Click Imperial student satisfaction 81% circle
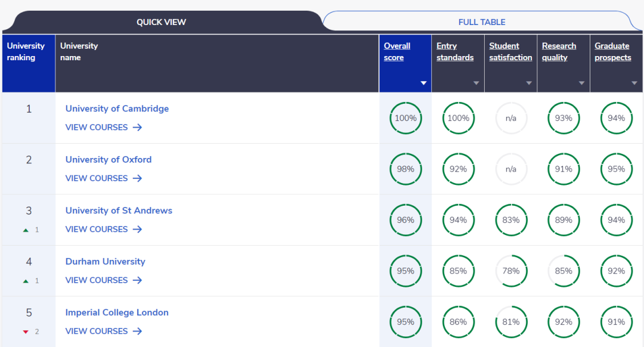 pos(511,321)
